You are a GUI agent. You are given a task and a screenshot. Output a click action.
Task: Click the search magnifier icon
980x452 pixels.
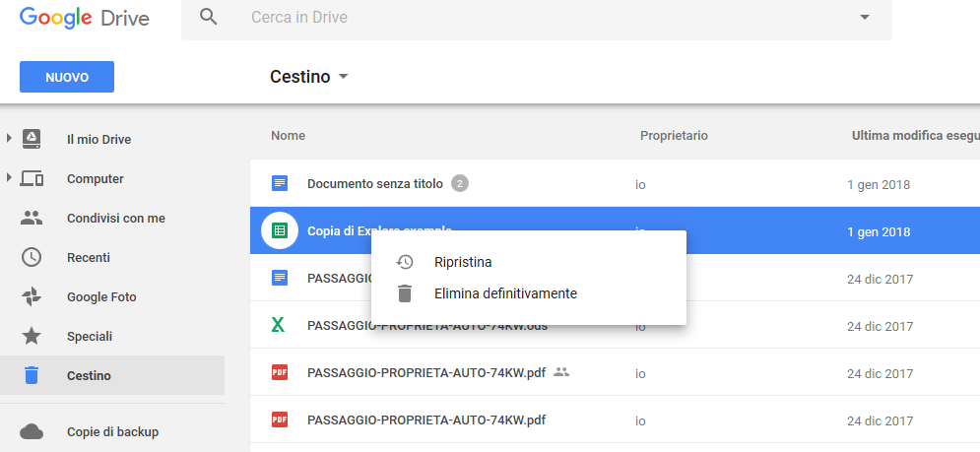208,17
